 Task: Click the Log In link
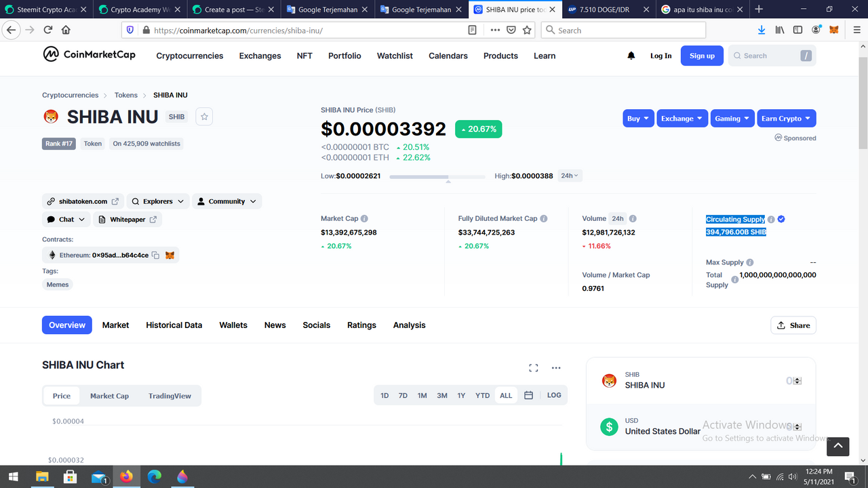coord(661,56)
